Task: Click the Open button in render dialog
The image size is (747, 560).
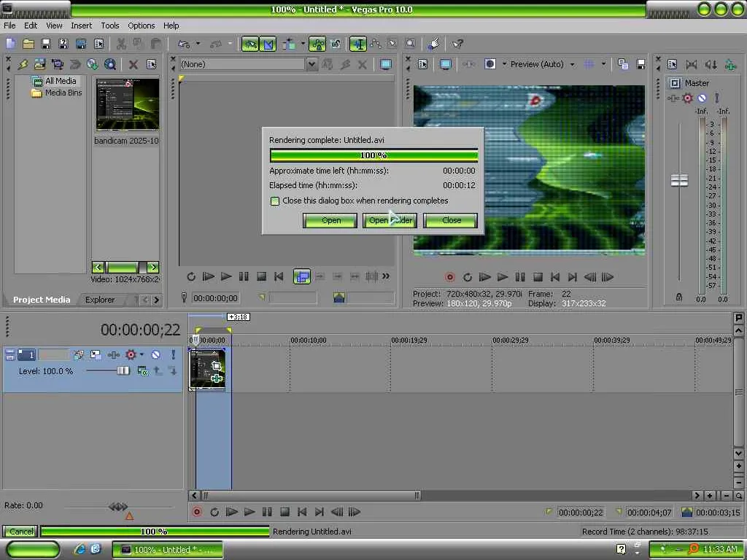Action: click(x=330, y=220)
